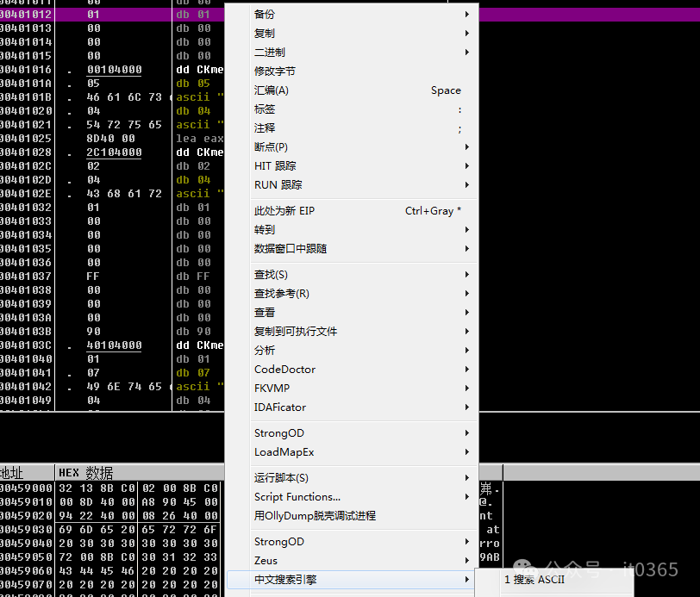Choose 此处为新 EIP option
The width and height of the screenshot is (700, 597).
click(284, 211)
